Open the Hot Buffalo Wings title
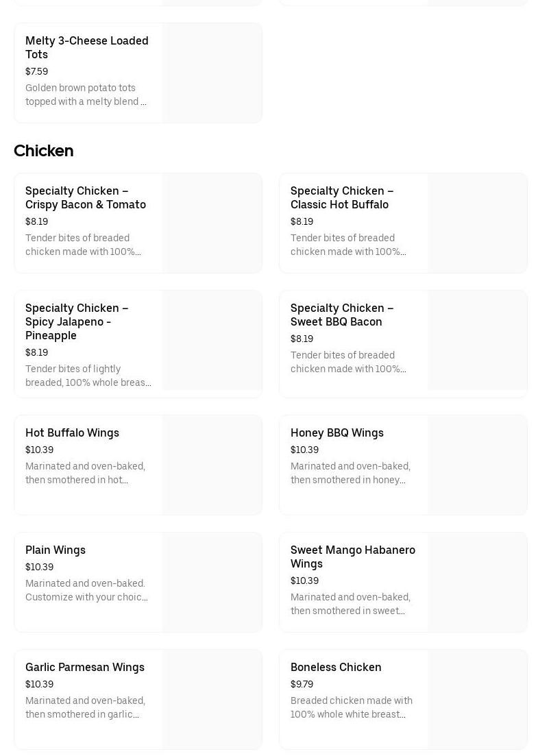Viewport: 551px width, 756px height. pos(72,432)
